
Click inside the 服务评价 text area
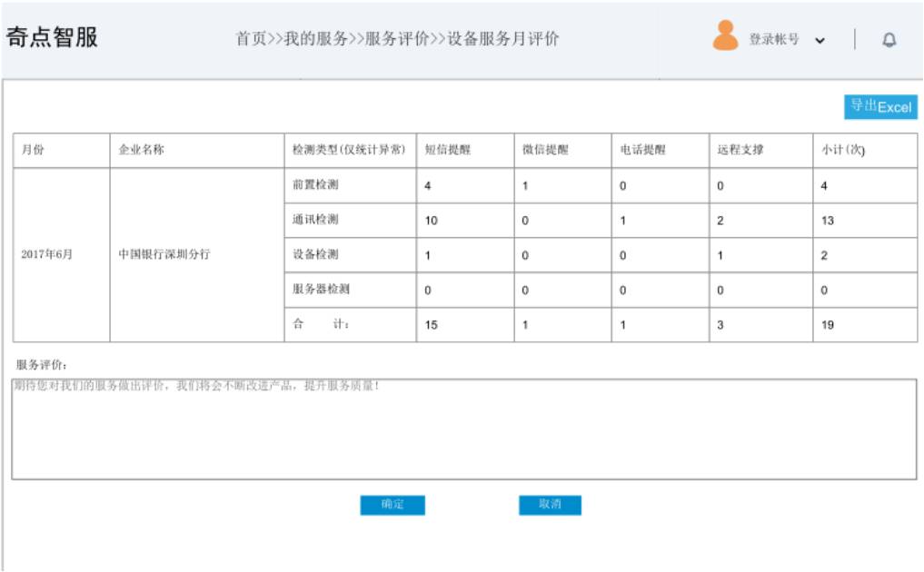pyautogui.click(x=463, y=429)
